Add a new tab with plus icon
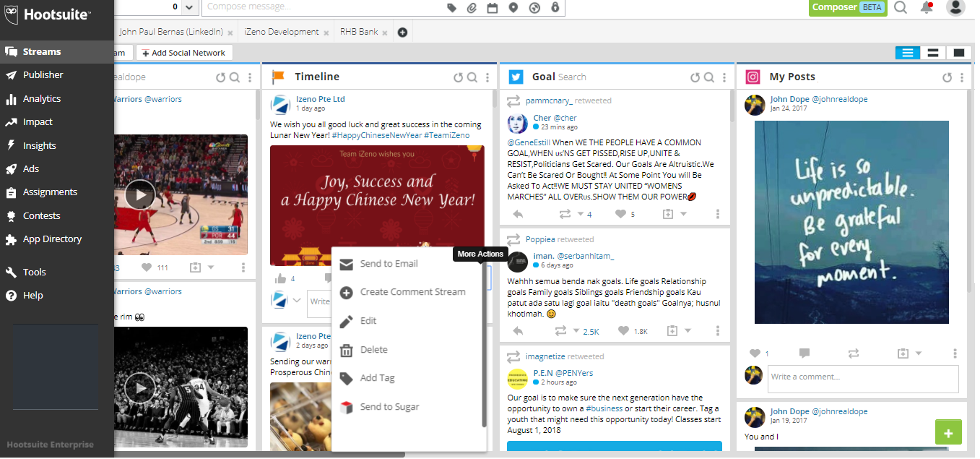Viewport: 980px width, 459px height. [x=403, y=33]
